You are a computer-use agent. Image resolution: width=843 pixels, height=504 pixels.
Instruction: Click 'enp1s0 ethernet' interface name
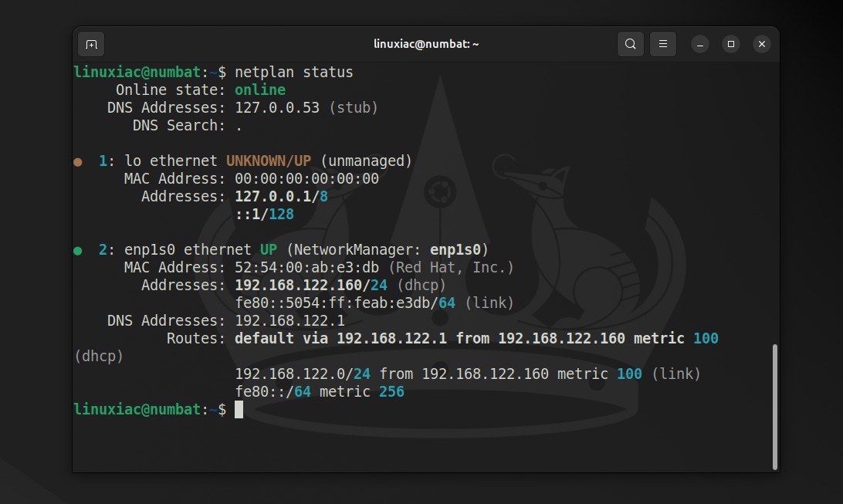pyautogui.click(x=187, y=249)
